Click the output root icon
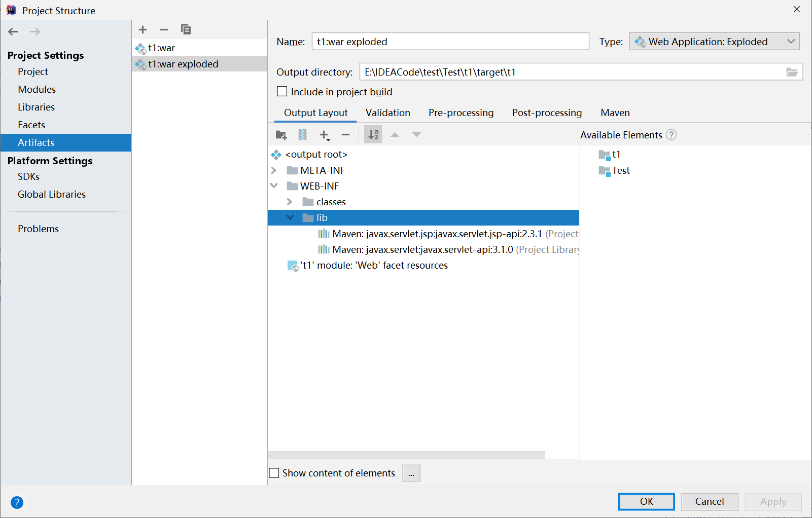The image size is (812, 518). coord(276,155)
